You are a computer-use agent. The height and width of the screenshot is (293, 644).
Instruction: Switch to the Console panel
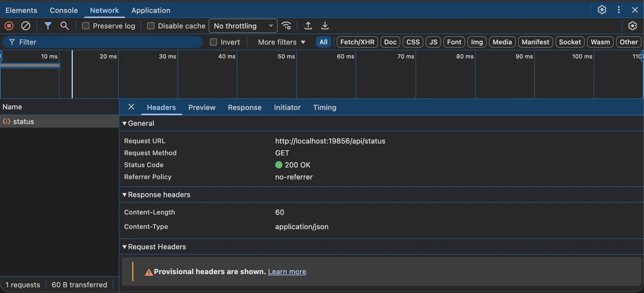(64, 10)
